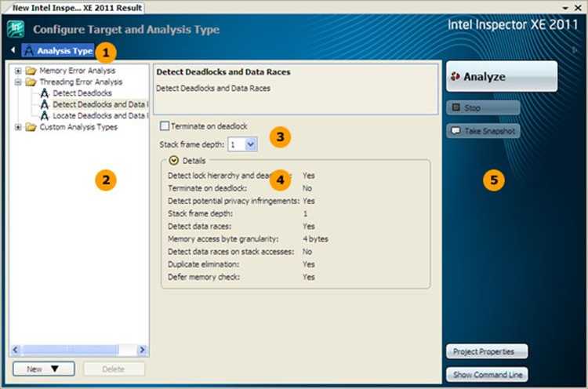
Task: Select the Custom Analysis Types label
Action: pos(78,127)
